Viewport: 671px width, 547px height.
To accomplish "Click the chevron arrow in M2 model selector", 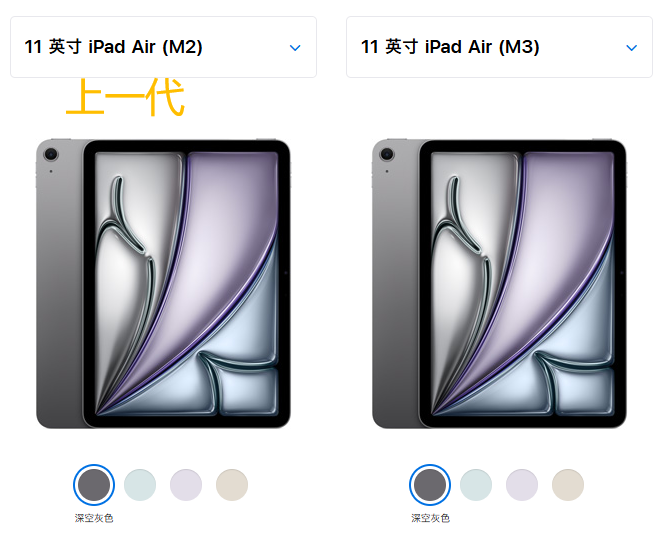I will click(295, 48).
